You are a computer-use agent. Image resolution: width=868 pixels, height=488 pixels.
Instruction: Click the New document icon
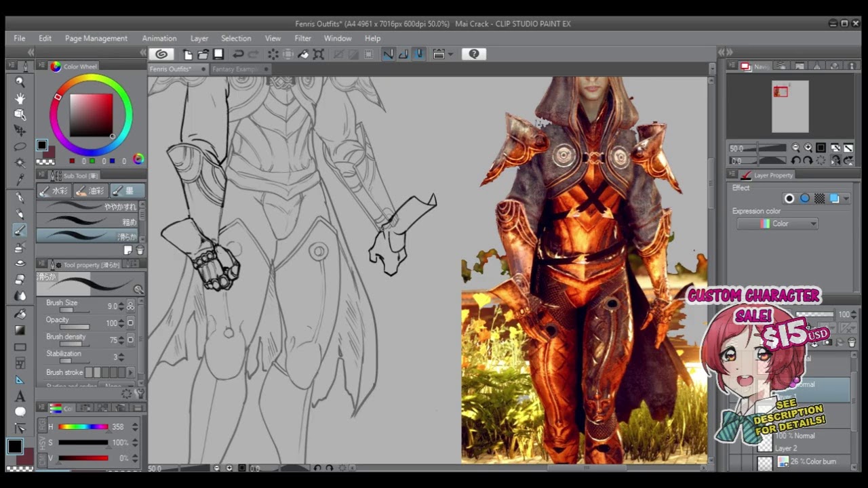click(x=187, y=54)
